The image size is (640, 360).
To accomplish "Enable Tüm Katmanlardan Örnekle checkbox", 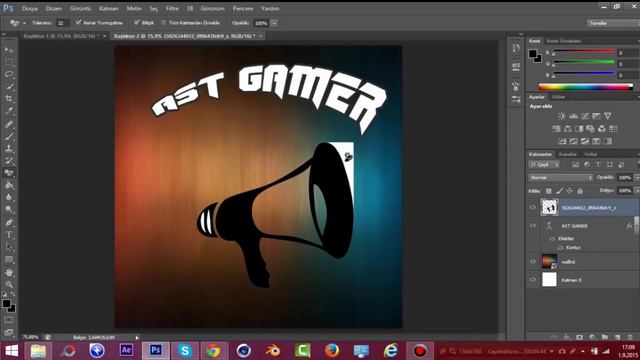I will coord(163,23).
